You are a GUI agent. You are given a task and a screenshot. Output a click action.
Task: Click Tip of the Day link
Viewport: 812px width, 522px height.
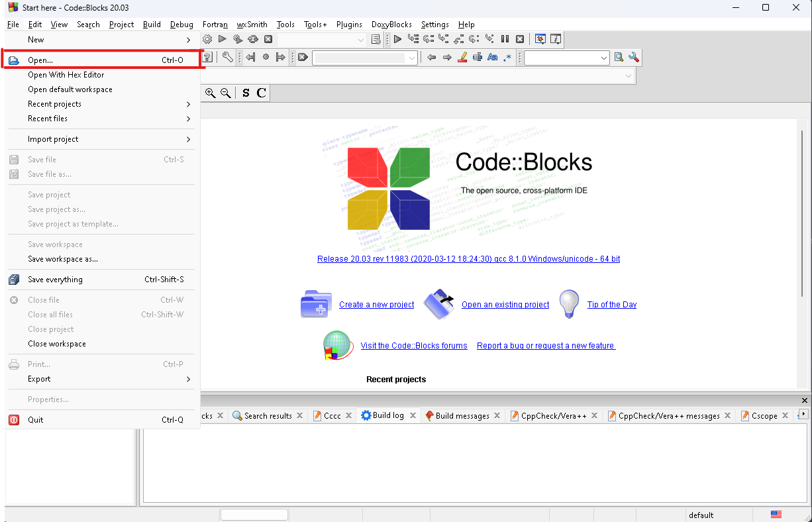pos(612,305)
